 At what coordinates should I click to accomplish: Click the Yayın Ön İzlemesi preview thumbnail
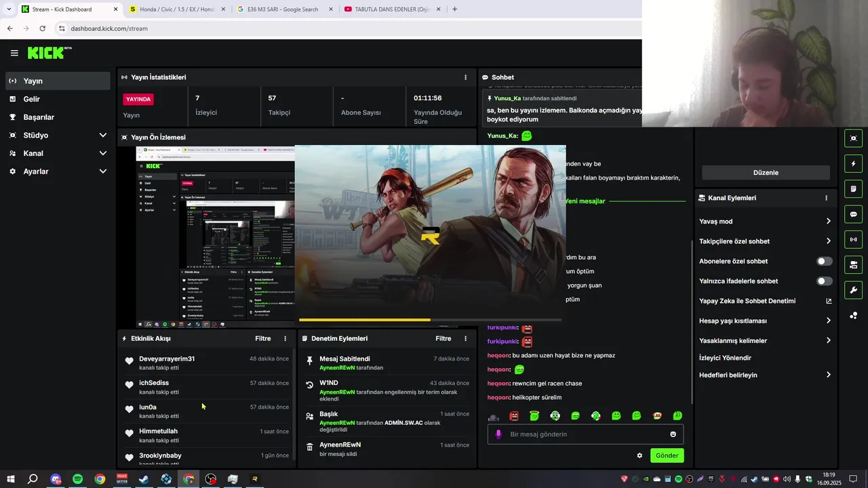coord(216,237)
